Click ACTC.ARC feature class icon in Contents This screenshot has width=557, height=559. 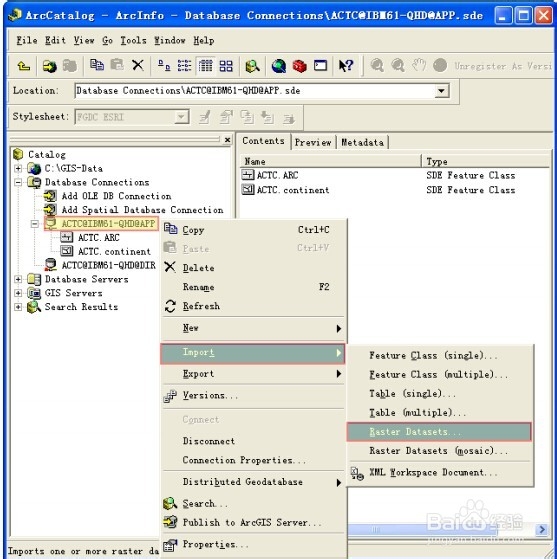click(x=248, y=175)
